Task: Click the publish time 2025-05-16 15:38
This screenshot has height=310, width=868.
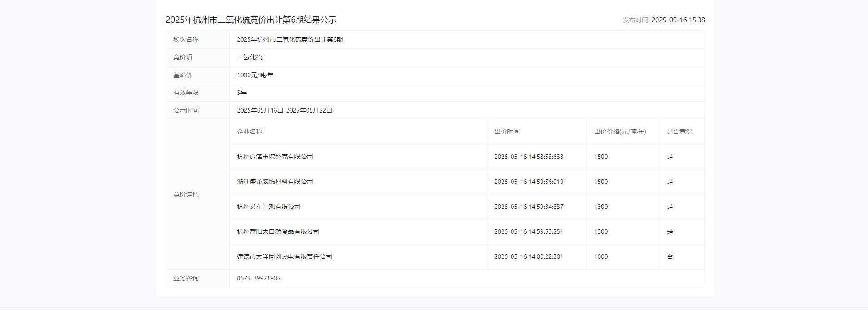Action: point(678,20)
